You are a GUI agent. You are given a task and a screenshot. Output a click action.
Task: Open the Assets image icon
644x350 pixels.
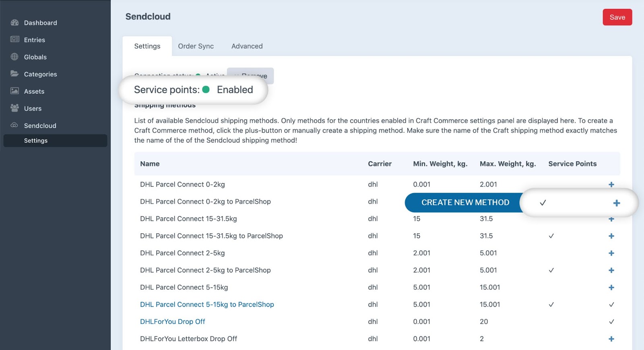14,91
